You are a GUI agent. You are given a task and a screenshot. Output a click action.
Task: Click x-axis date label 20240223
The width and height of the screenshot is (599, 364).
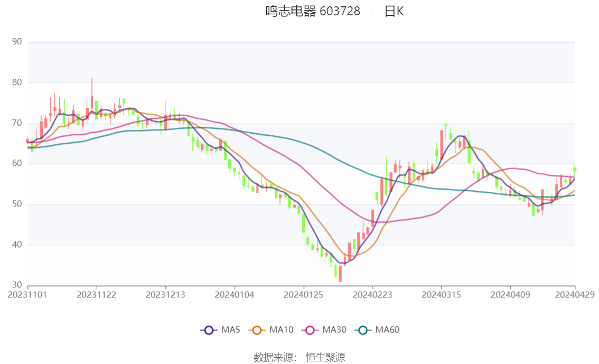(x=372, y=295)
